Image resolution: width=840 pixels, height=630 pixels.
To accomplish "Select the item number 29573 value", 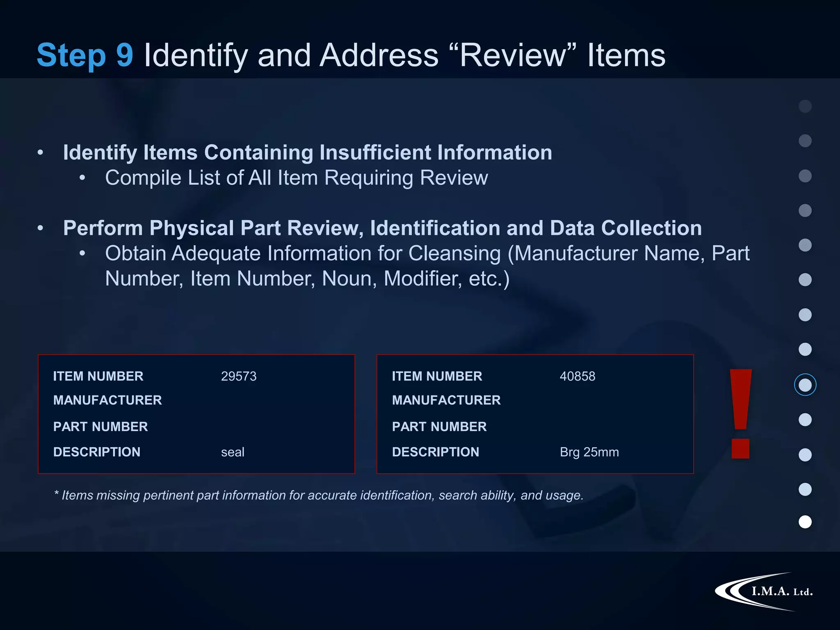I will point(239,376).
